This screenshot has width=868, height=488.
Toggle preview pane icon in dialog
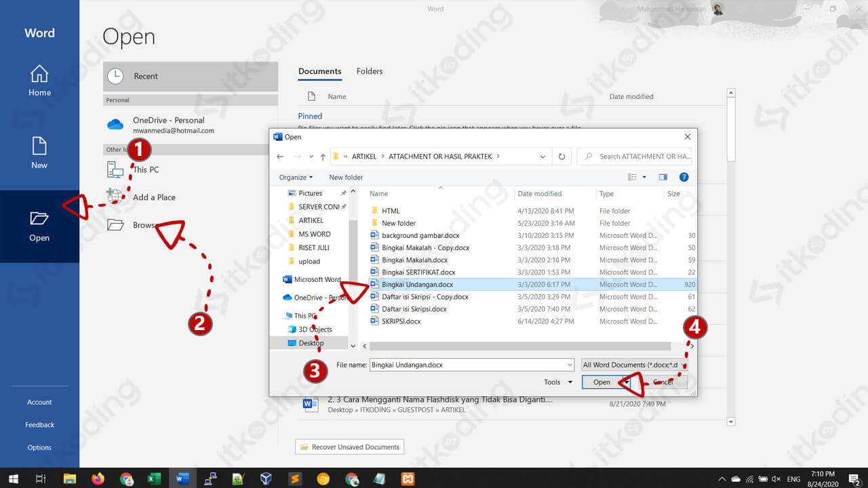tap(663, 177)
